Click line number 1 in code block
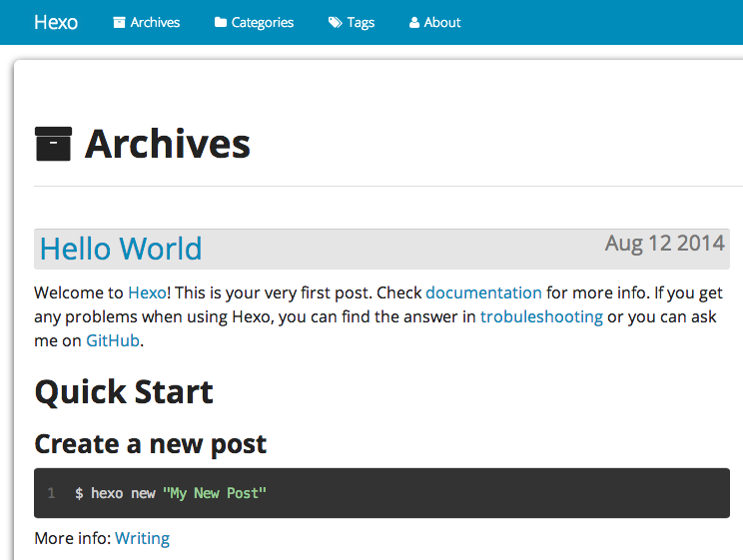Screen dimensions: 743x560 (51, 493)
